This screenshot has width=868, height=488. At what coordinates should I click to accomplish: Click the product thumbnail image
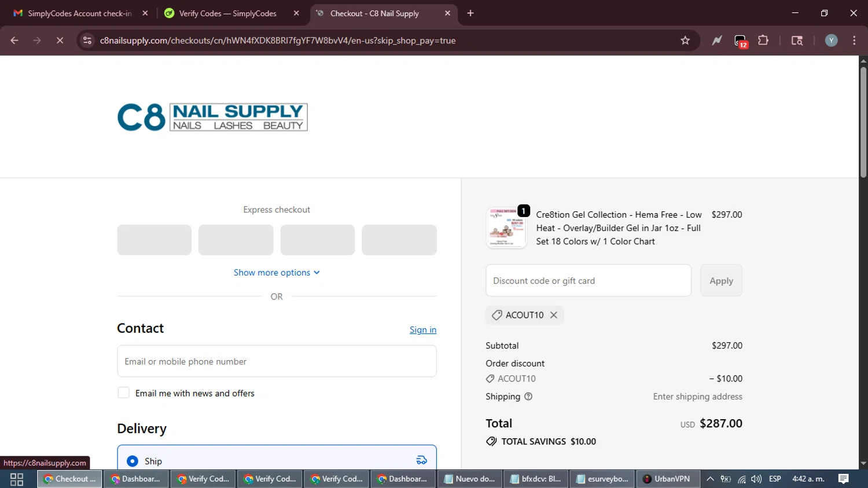(x=507, y=228)
